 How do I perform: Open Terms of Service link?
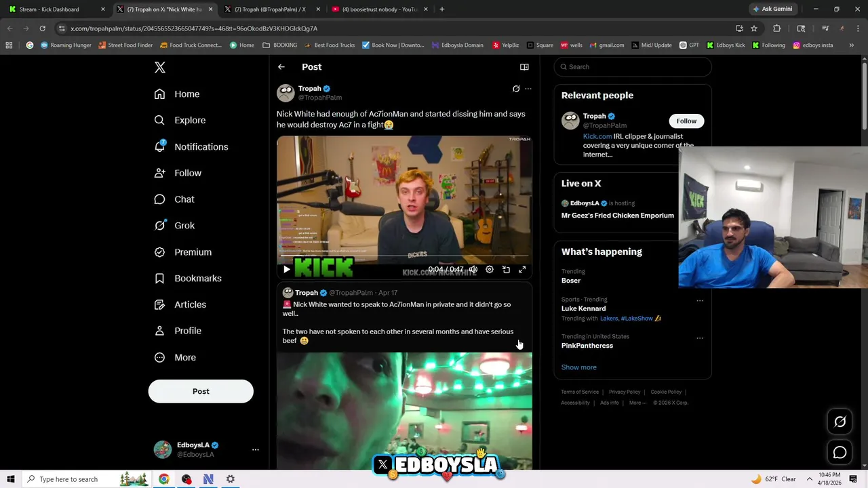tap(580, 392)
